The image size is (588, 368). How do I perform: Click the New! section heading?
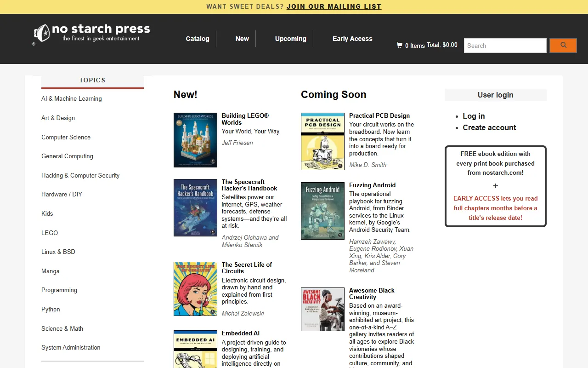coord(185,94)
